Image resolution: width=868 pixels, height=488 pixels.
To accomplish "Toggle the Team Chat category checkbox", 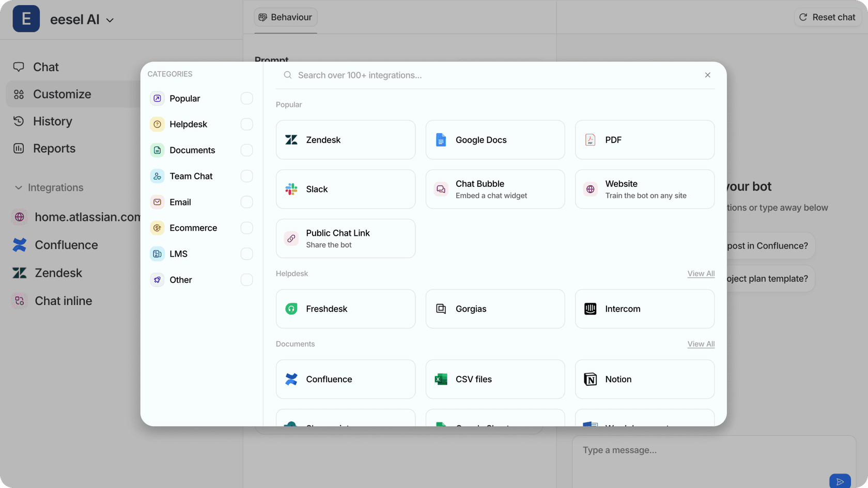I will point(246,176).
